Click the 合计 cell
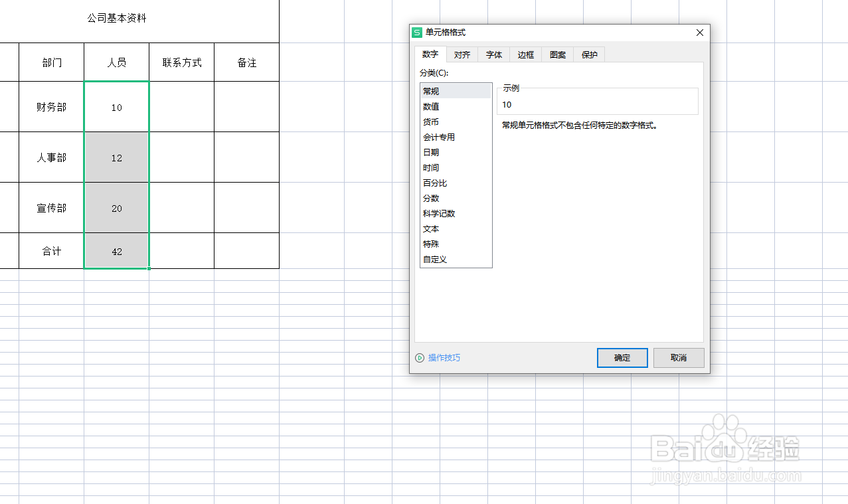Viewport: 848px width, 504px height. click(x=52, y=251)
